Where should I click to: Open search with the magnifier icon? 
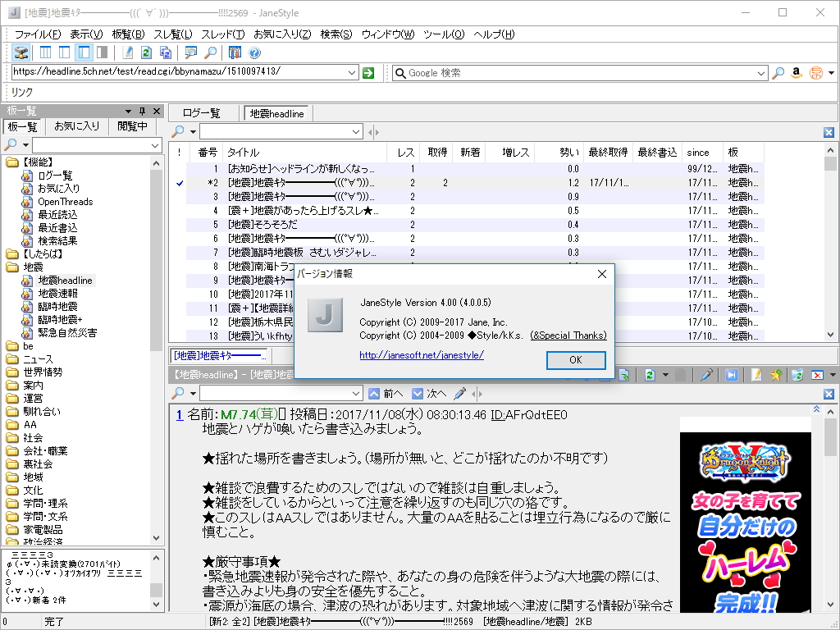click(210, 52)
